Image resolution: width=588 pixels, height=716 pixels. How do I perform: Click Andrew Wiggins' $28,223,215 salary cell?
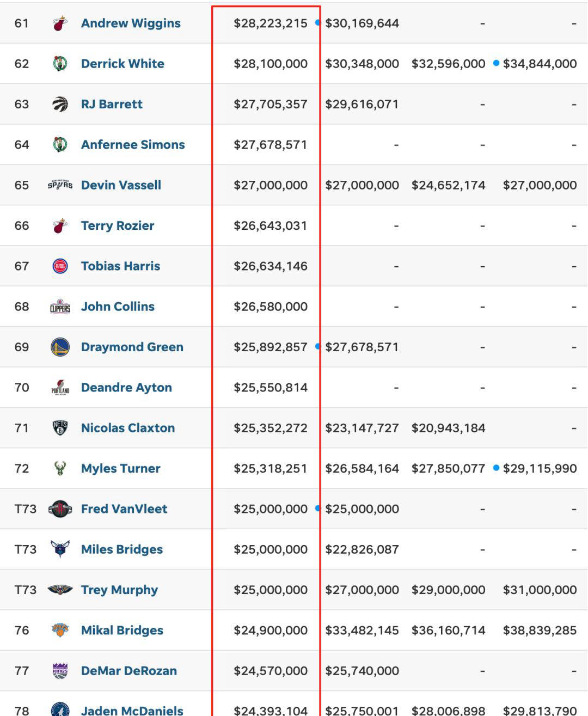271,23
